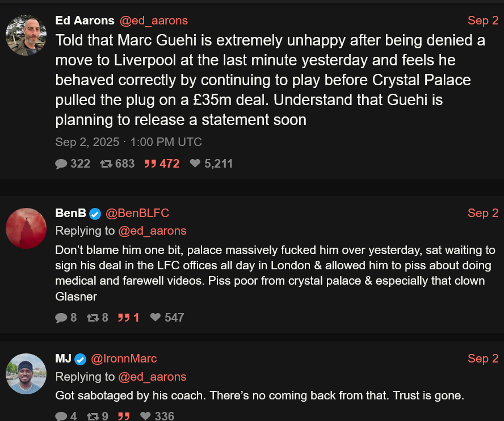The width and height of the screenshot is (504, 421).
Task: Click the quote icon showing 472
Action: click(x=150, y=164)
